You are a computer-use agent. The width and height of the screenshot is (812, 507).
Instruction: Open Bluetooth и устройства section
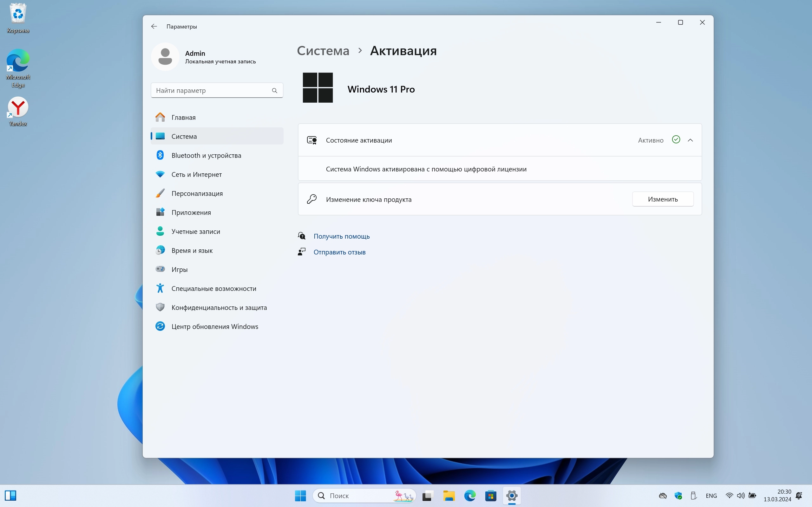206,155
